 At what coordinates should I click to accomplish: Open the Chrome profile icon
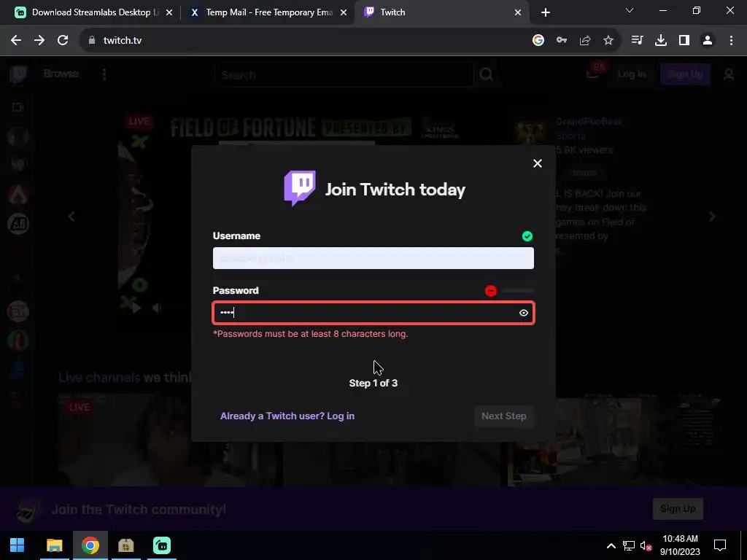(708, 41)
